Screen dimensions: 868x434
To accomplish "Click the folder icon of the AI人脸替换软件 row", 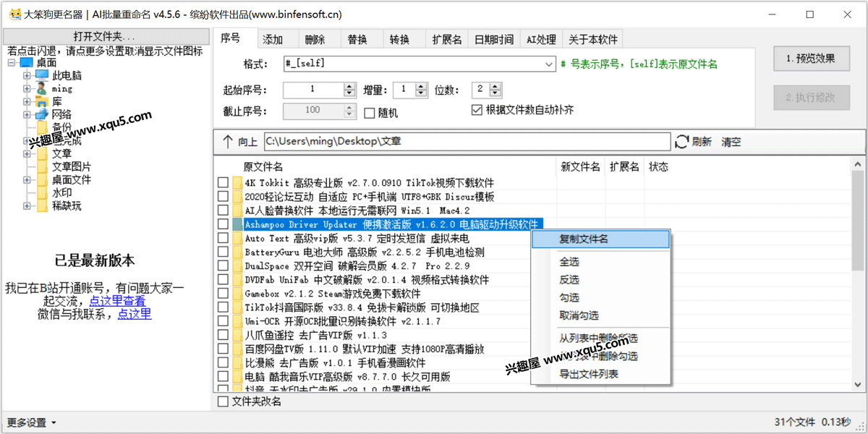I will point(237,210).
